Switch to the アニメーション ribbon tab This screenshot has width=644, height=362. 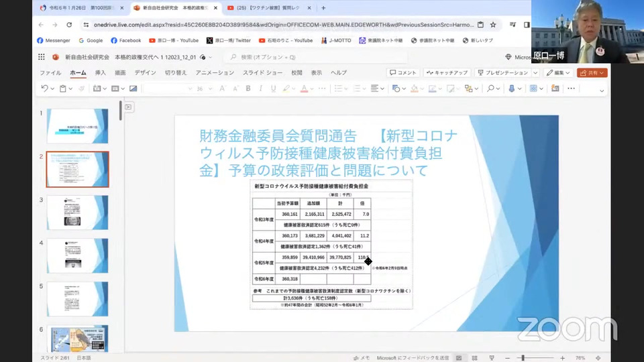[x=215, y=72]
